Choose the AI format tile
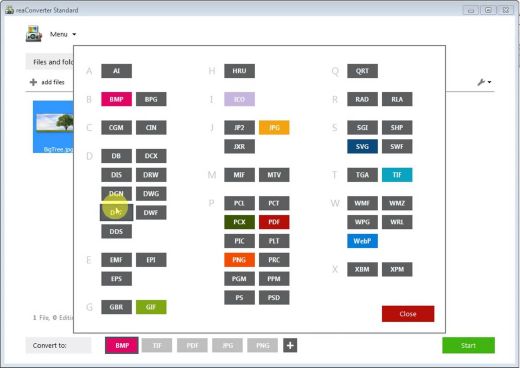 tap(116, 71)
